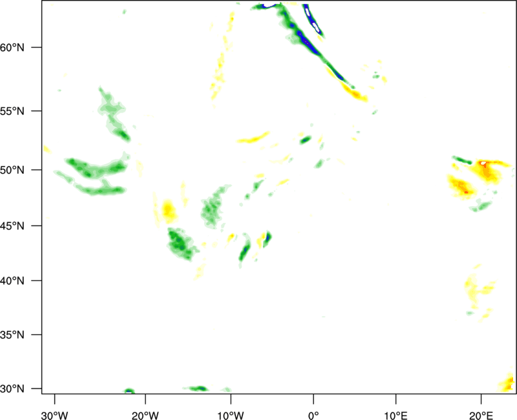This screenshot has height=420, width=517.
Task: Click the 30°N latitude label
Action: [x=12, y=389]
